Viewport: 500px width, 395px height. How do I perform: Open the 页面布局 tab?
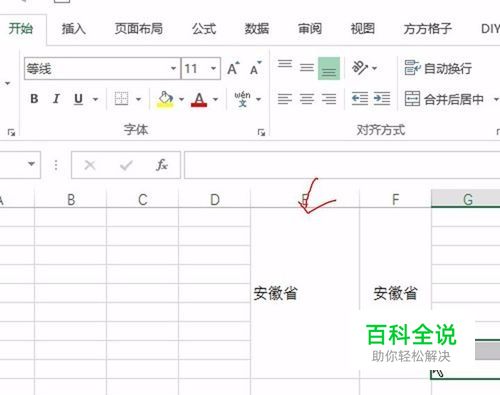coord(139,29)
